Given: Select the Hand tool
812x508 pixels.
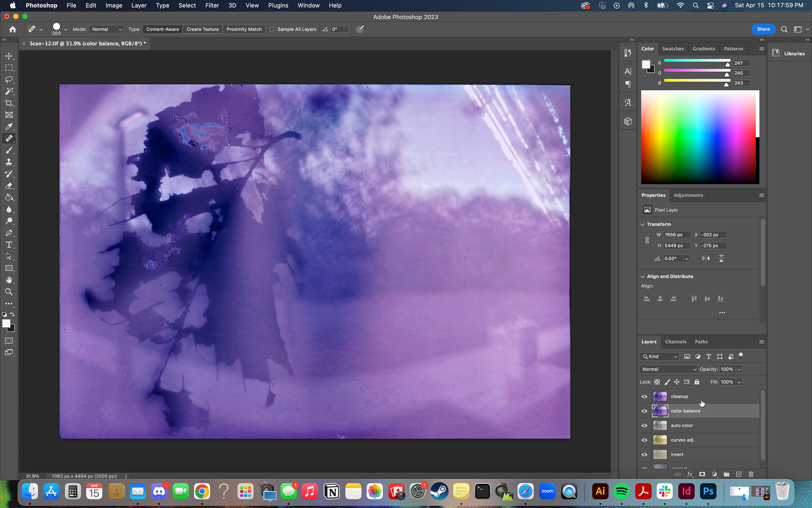Looking at the screenshot, I should pos(9,280).
